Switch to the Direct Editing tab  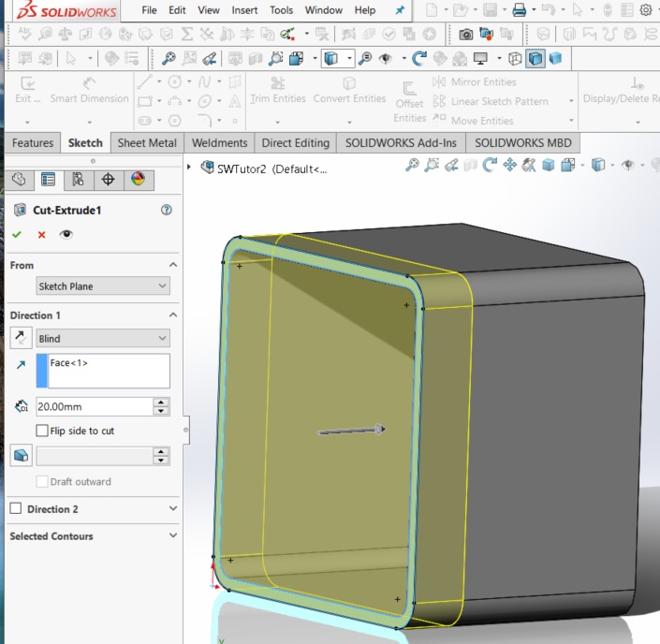pos(296,142)
